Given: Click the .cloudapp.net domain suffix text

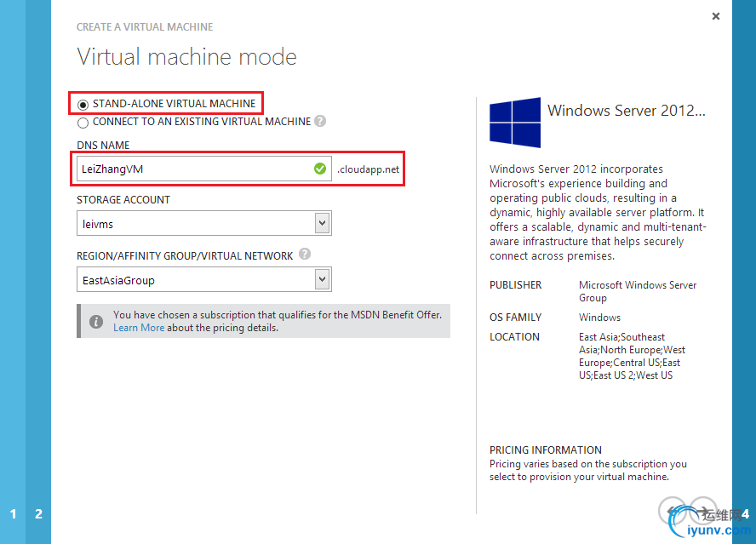Looking at the screenshot, I should [369, 169].
